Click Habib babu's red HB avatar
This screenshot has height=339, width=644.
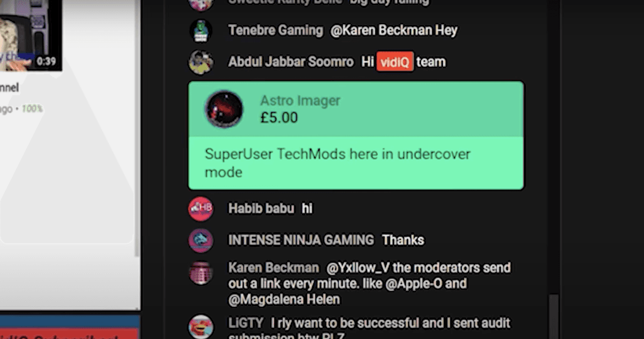pos(201,209)
